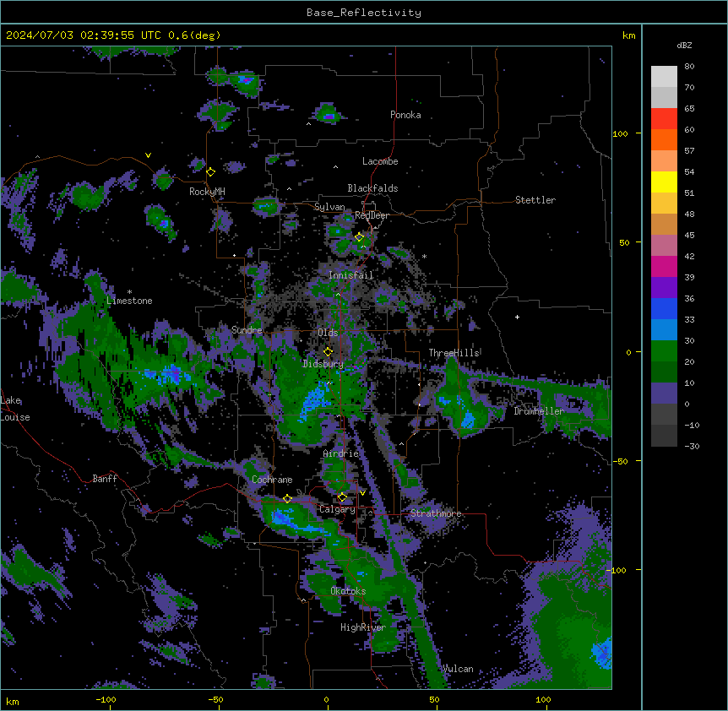Click the Lake Louise label
This screenshot has height=711, width=728.
point(15,409)
